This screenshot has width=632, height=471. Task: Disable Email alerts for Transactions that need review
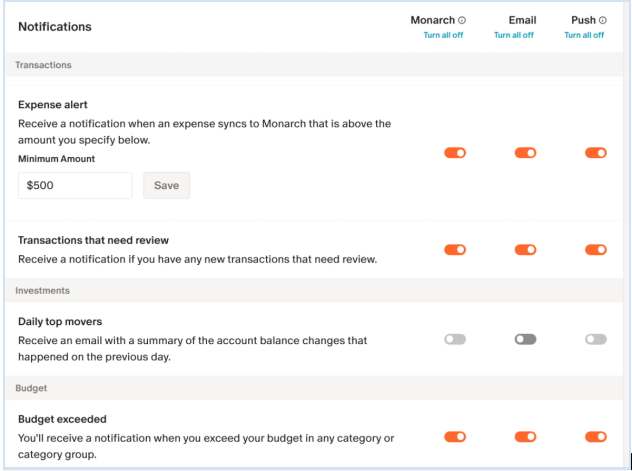[x=525, y=250]
